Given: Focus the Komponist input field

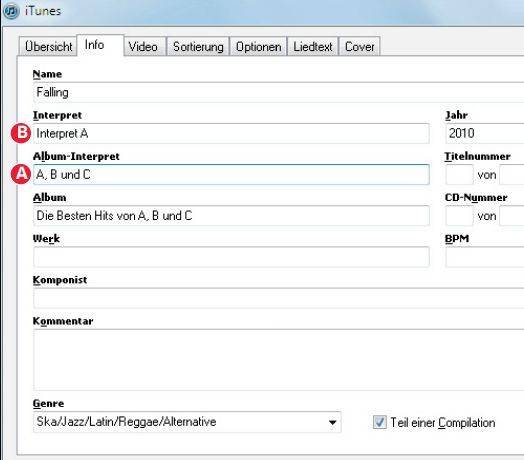Looking at the screenshot, I should (279, 298).
